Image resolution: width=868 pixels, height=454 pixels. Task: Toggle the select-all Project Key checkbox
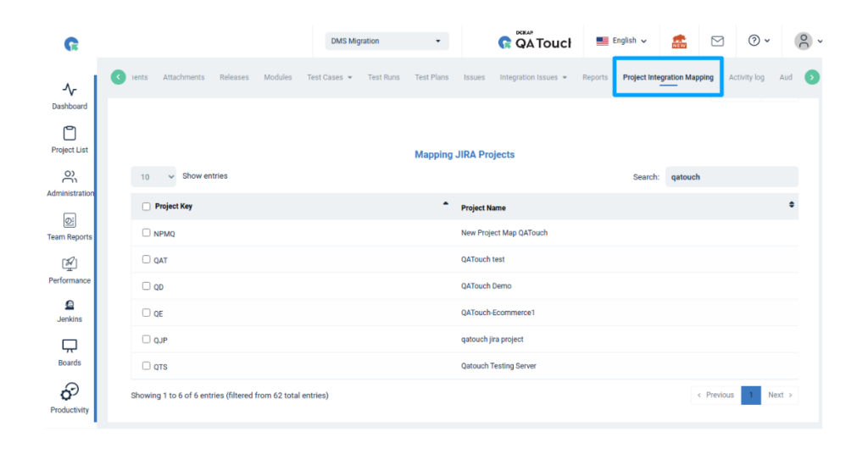coord(147,207)
